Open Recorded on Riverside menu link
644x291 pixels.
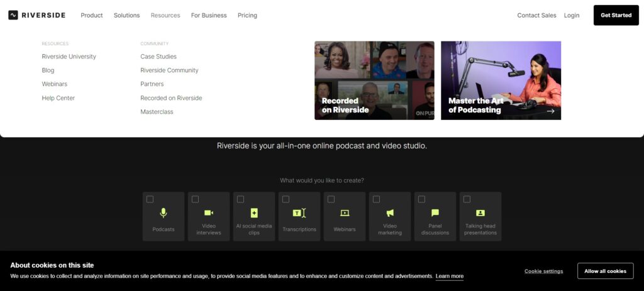171,97
